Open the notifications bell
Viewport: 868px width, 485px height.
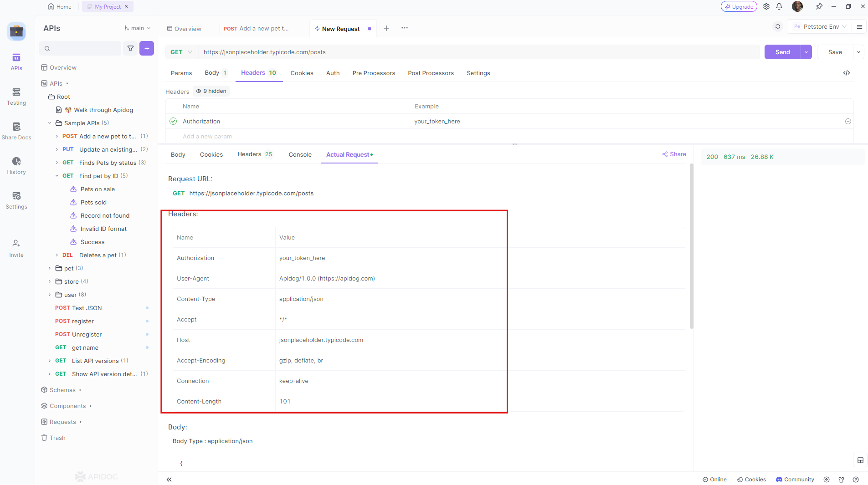coord(780,6)
